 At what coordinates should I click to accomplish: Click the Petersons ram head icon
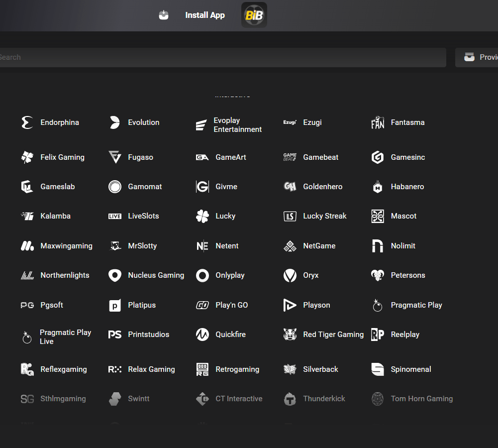[378, 275]
